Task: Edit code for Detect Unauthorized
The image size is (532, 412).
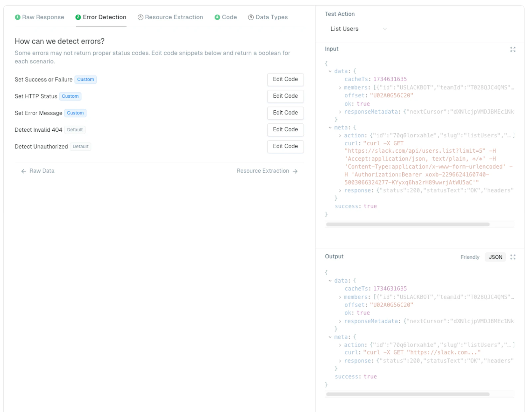Action: coord(285,146)
